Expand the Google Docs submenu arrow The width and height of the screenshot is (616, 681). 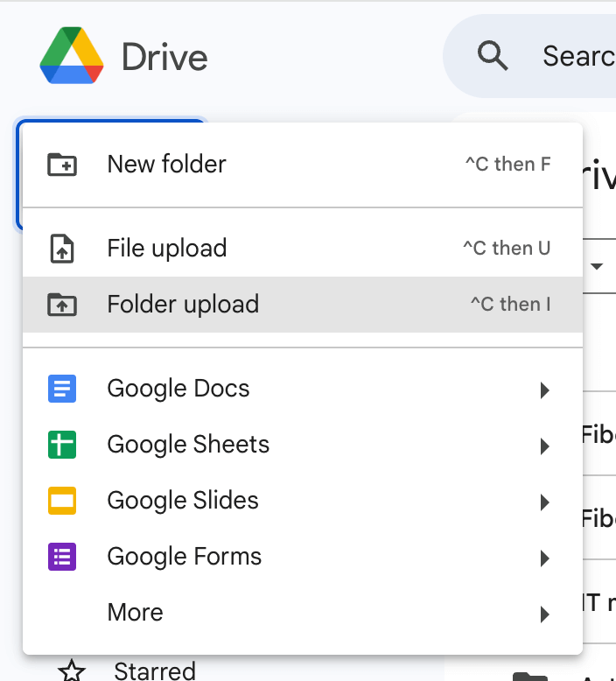(x=545, y=390)
